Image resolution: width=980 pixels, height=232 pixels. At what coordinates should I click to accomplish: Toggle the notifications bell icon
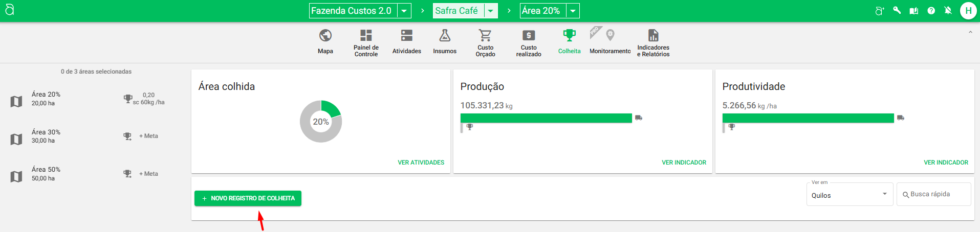(x=948, y=11)
